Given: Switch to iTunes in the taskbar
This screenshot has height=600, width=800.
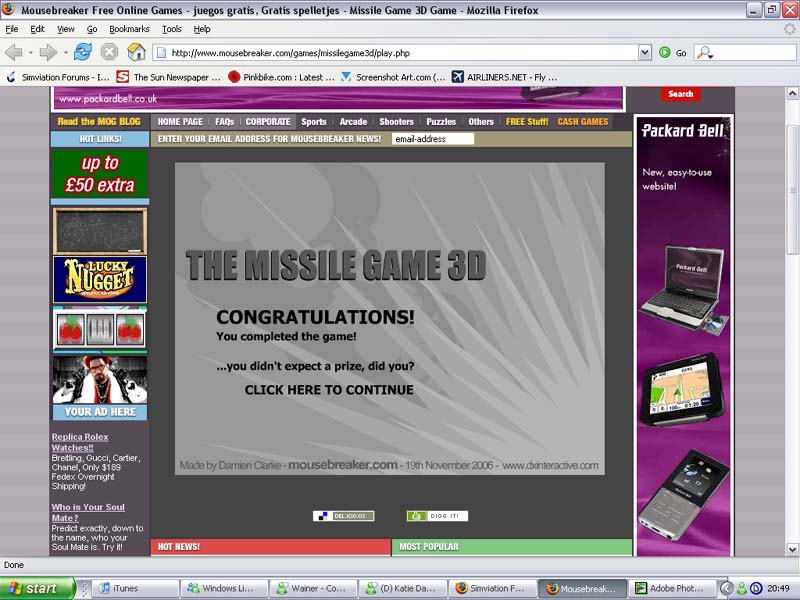Looking at the screenshot, I should 136,588.
